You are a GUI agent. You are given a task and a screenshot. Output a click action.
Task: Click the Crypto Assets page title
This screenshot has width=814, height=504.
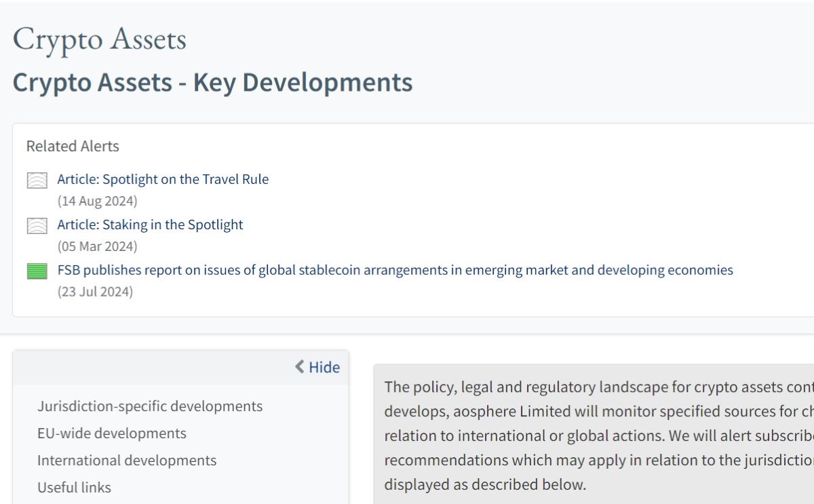point(99,39)
